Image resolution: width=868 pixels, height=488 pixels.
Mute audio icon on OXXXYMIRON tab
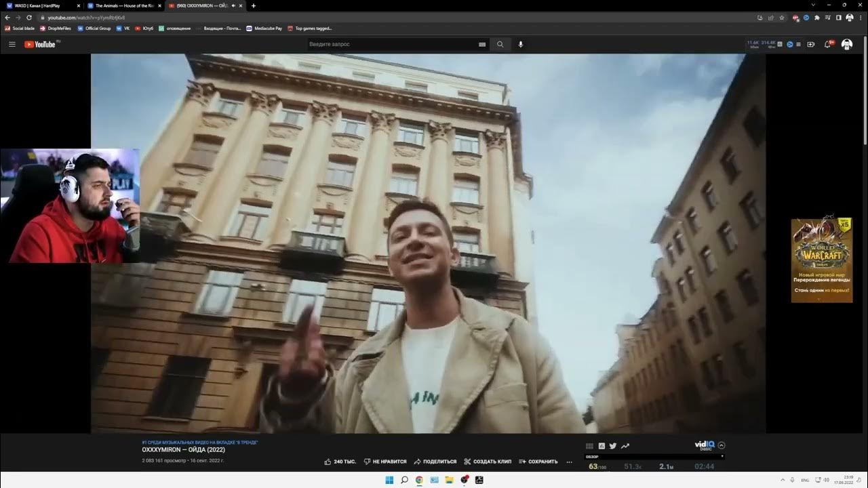(x=233, y=5)
